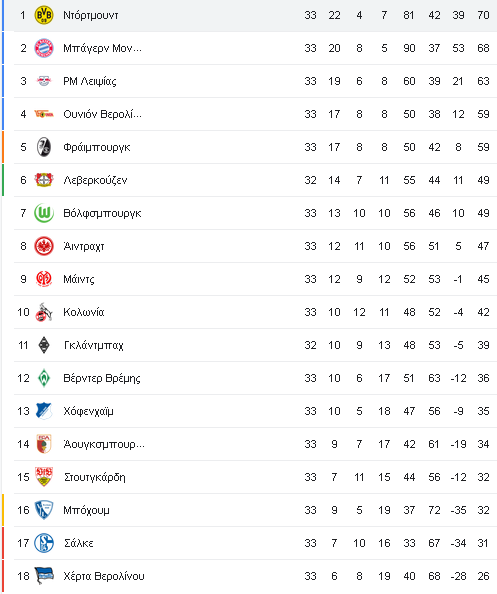Click the Mainz 05 red logo
497x594 pixels.
[44, 279]
